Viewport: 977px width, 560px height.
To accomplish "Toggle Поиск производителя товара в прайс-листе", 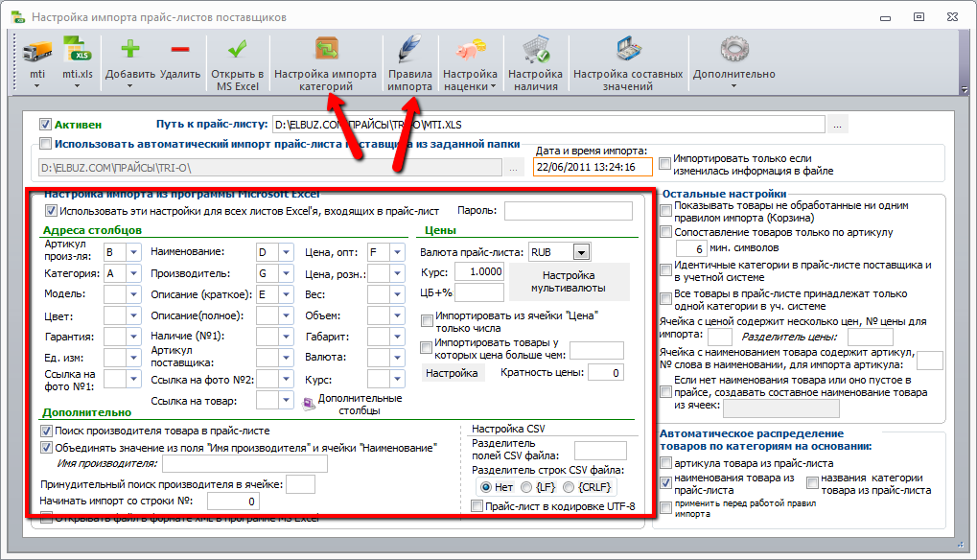I will pos(46,432).
